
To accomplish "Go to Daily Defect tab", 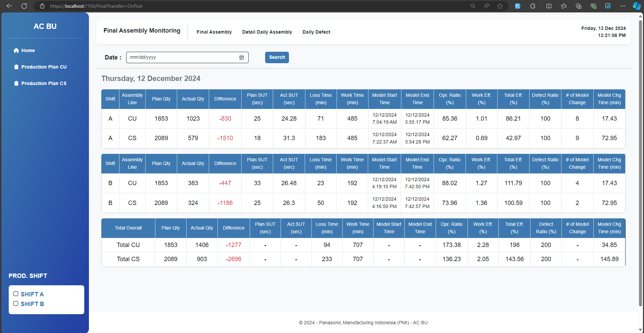I will 316,32.
